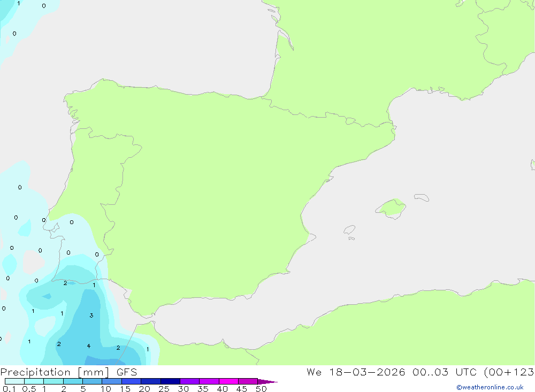Select the 5–10 mm legend color swatch
Screen dimensions: 535x392
click(92, 381)
